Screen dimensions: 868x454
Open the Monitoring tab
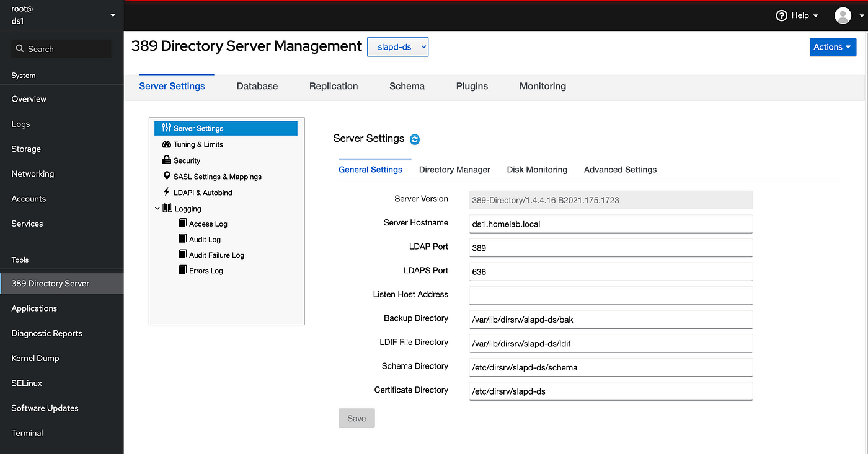click(542, 86)
